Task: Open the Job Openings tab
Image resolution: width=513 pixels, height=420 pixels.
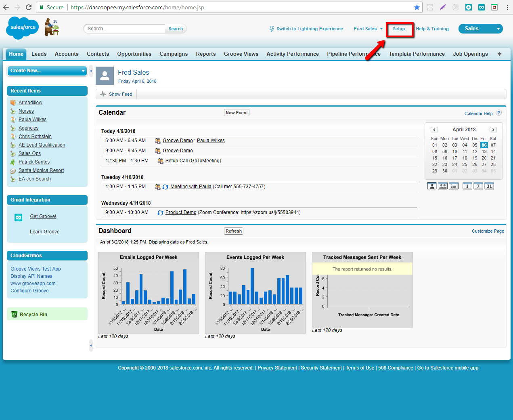Action: pos(470,54)
